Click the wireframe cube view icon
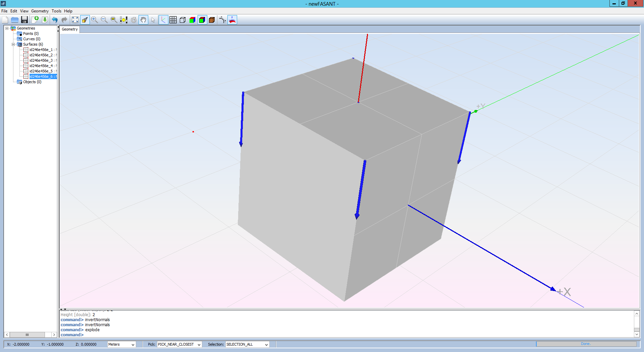This screenshot has height=352, width=644. pos(183,20)
